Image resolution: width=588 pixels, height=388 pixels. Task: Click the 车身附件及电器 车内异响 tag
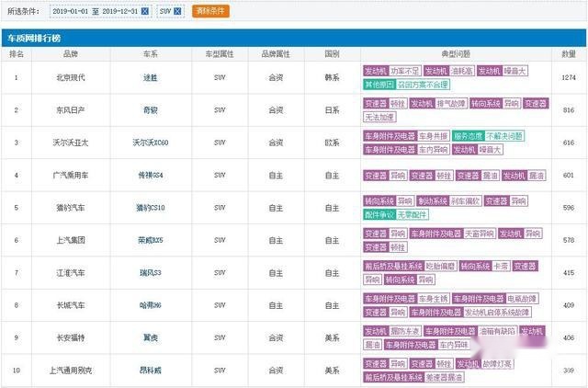tap(406, 150)
